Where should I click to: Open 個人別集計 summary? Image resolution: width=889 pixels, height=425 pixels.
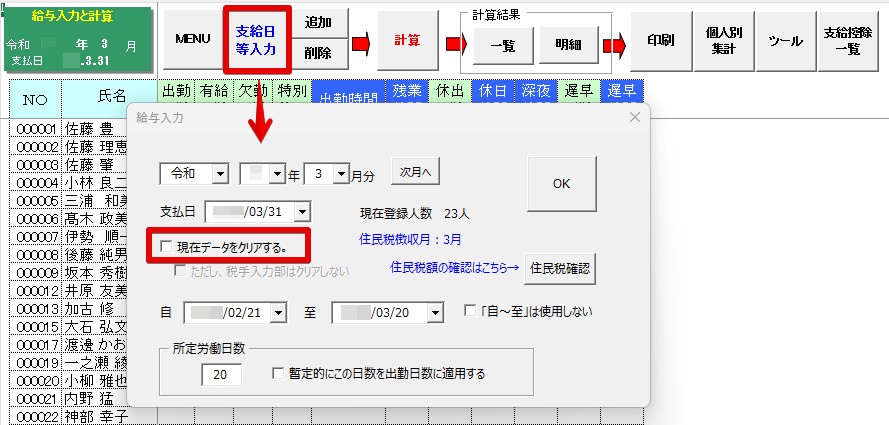coord(723,40)
